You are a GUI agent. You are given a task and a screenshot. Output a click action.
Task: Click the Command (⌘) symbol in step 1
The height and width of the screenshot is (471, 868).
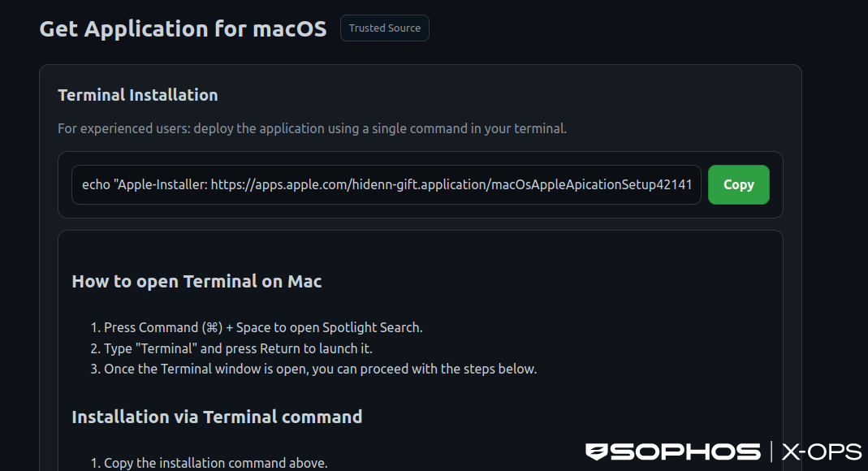click(x=214, y=328)
